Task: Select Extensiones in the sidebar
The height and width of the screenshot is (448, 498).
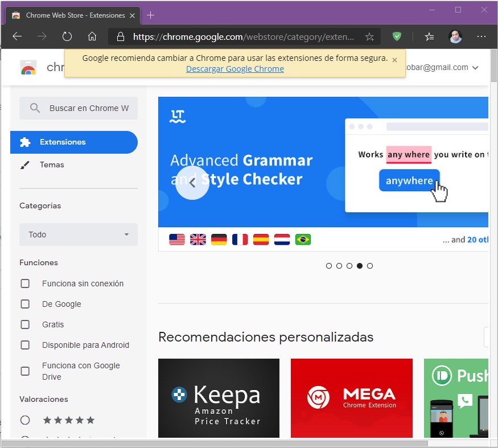Action: (x=63, y=142)
